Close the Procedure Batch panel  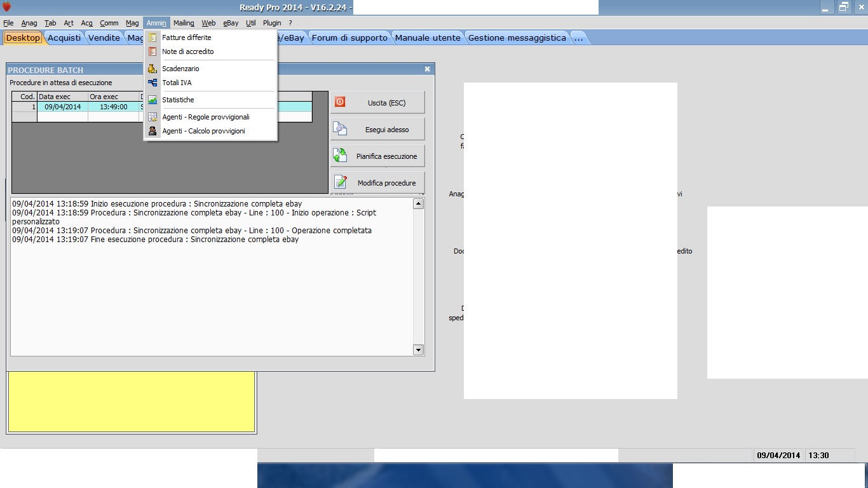(428, 69)
